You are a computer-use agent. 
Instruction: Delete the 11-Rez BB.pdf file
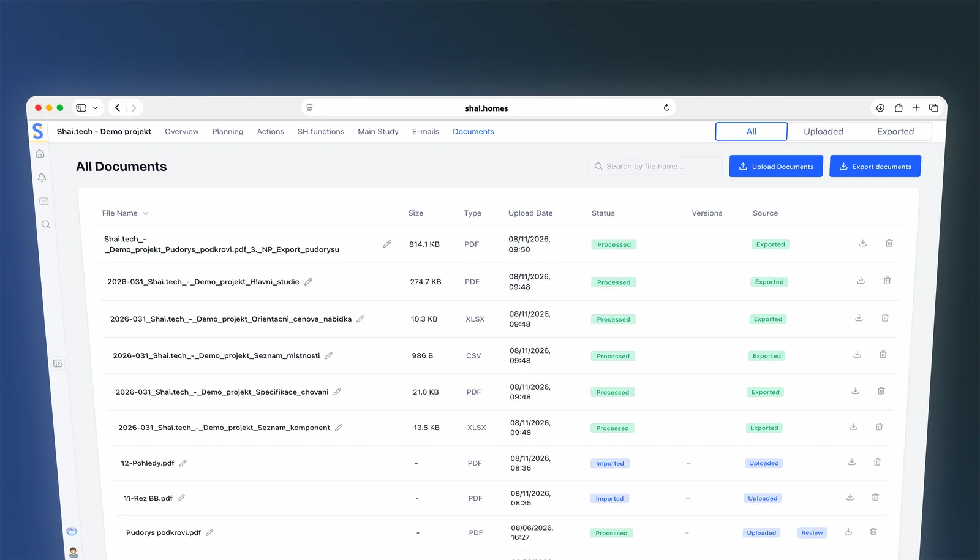875,497
